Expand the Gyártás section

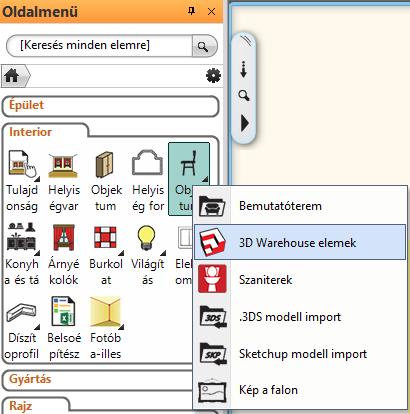coord(98,380)
